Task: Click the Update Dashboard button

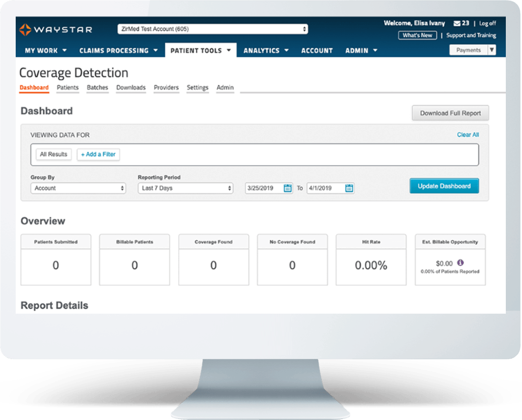Action: click(444, 186)
